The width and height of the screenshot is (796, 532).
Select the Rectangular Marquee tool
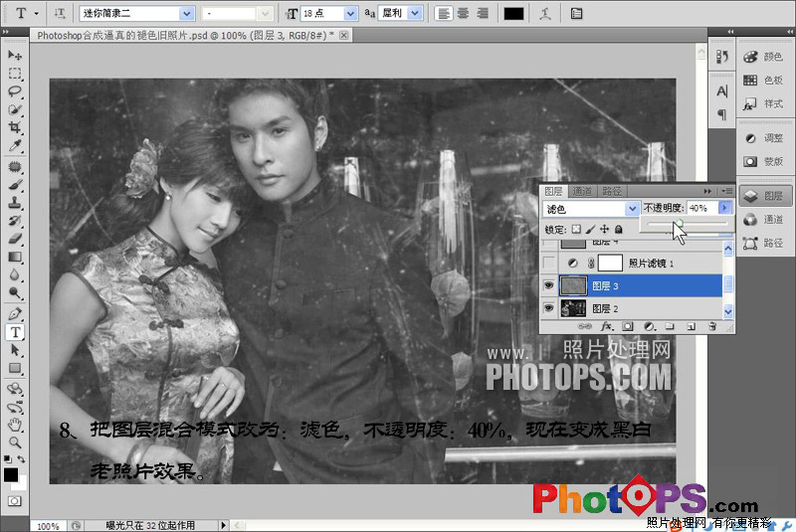(15, 74)
